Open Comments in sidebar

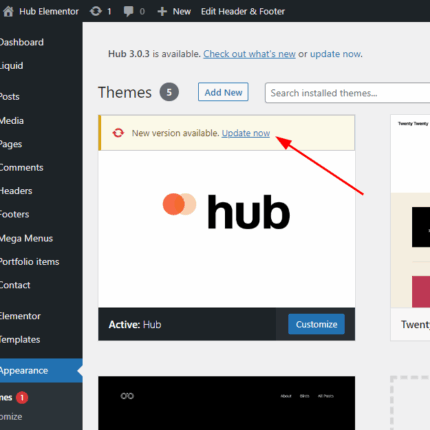pyautogui.click(x=21, y=167)
